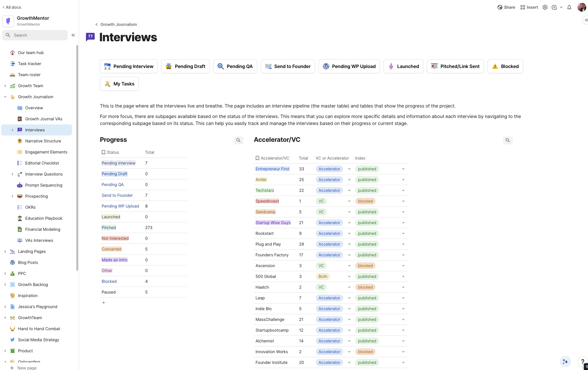Open My Tasks subpage button
The width and height of the screenshot is (588, 370).
coord(119,84)
